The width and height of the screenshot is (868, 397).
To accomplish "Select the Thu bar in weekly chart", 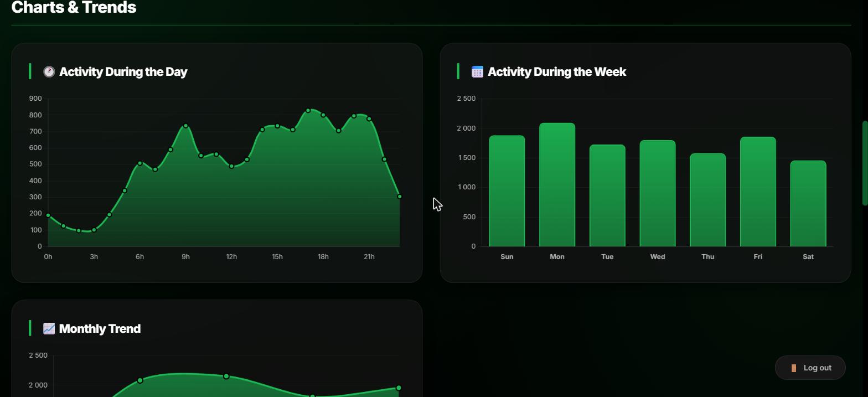I will click(708, 200).
